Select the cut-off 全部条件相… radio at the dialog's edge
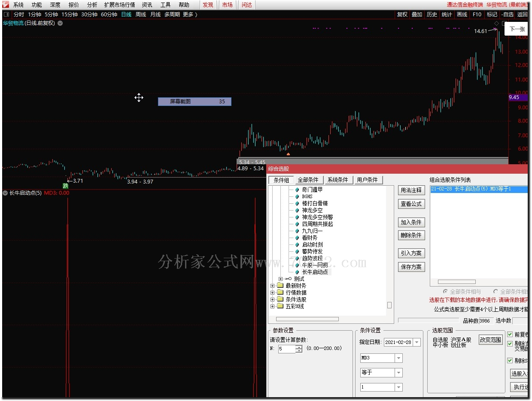The height and width of the screenshot is (401, 532). [496, 292]
